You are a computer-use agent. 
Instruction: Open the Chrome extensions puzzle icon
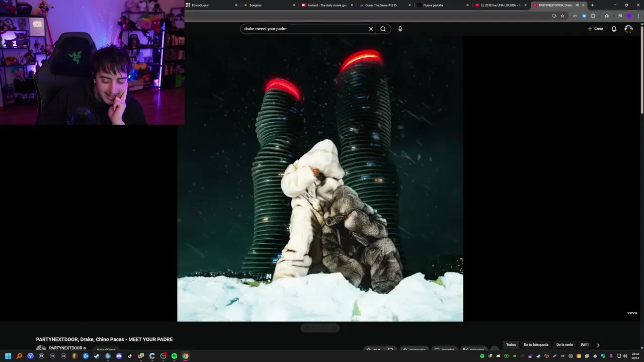[593, 16]
